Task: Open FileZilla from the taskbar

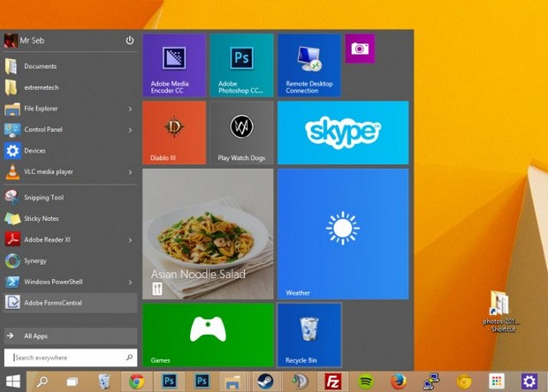Action: (x=332, y=381)
